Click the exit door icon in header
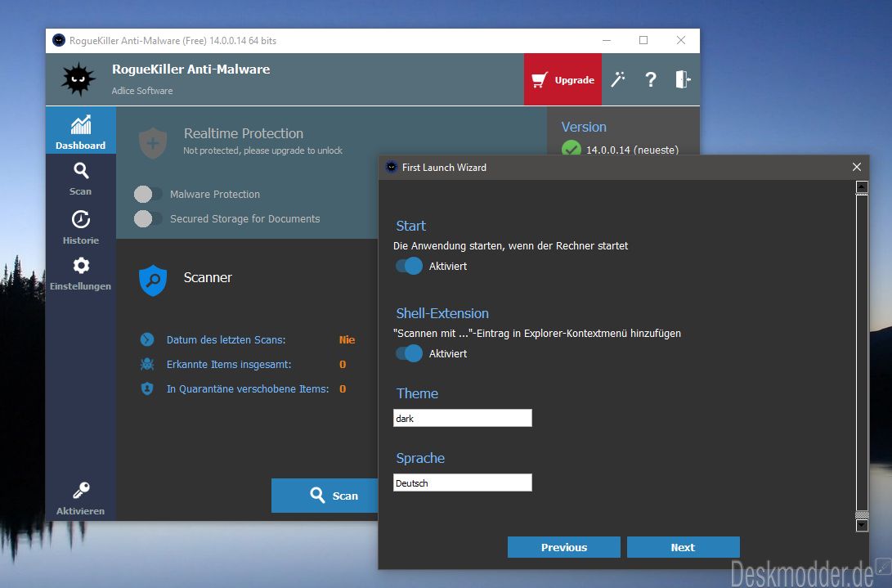Image resolution: width=892 pixels, height=588 pixels. (683, 79)
